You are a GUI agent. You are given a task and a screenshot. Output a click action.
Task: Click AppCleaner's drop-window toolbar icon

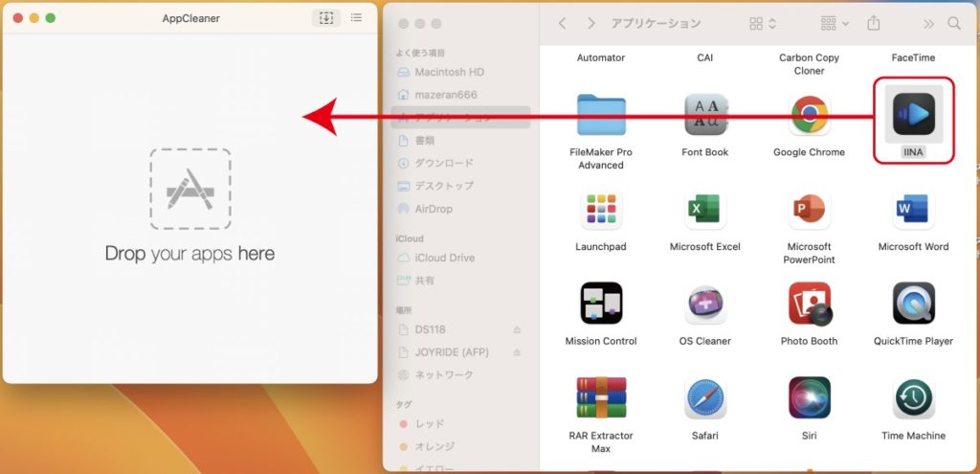pos(326,18)
